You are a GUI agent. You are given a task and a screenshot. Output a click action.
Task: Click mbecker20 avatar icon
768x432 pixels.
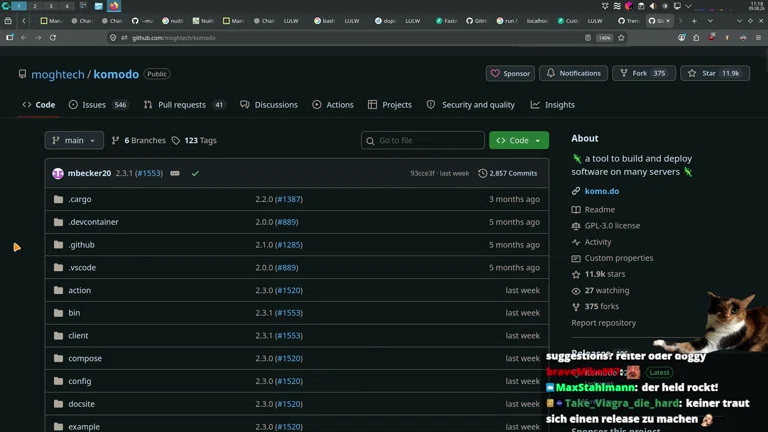(58, 173)
